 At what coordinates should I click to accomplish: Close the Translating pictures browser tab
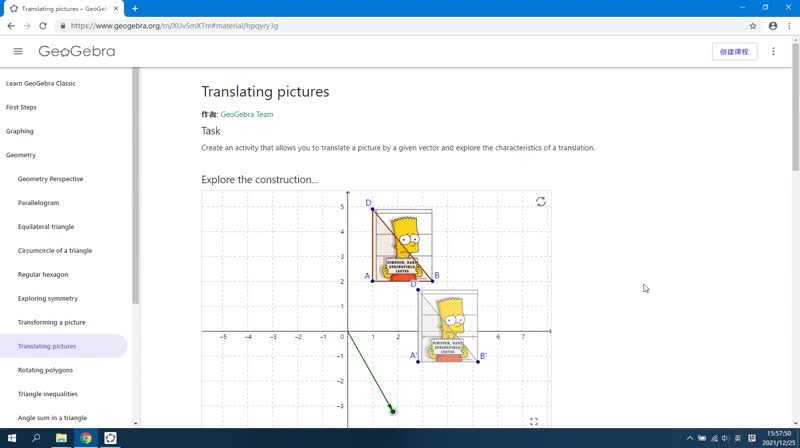pos(116,9)
